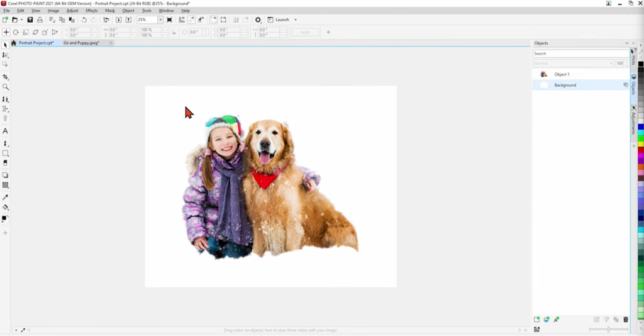The height and width of the screenshot is (336, 644).
Task: Delete object using trash icon
Action: (626, 320)
